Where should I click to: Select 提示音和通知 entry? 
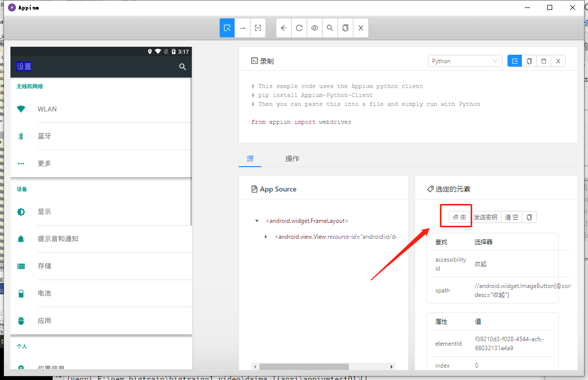coord(101,239)
